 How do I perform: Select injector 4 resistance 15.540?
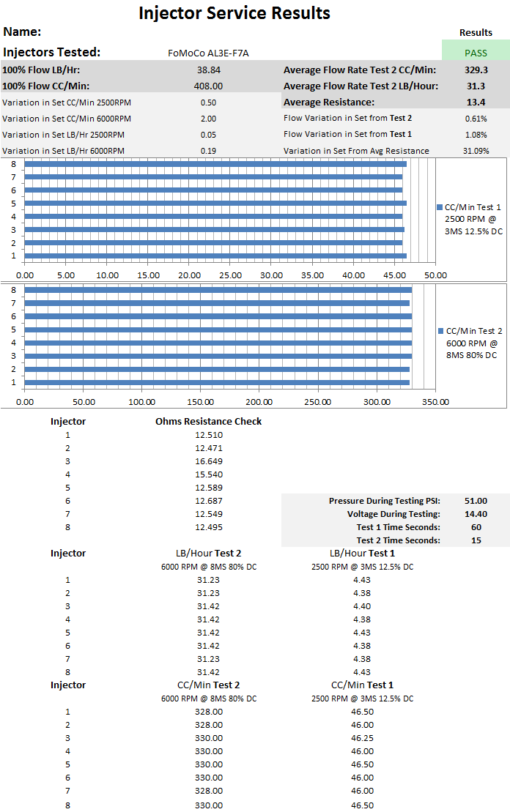[x=209, y=474]
